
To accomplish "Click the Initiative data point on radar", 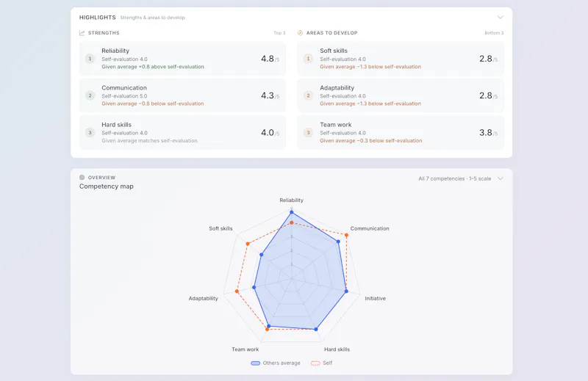I will pyautogui.click(x=346, y=291).
